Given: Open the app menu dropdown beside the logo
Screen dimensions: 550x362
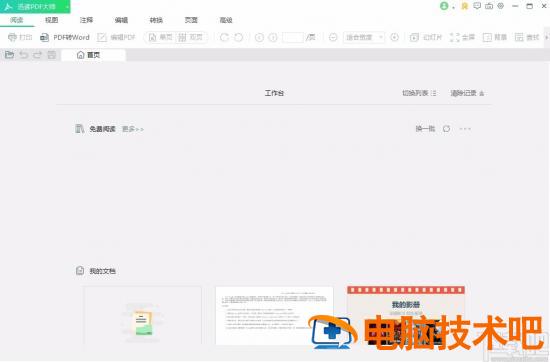Looking at the screenshot, I should 66,7.
